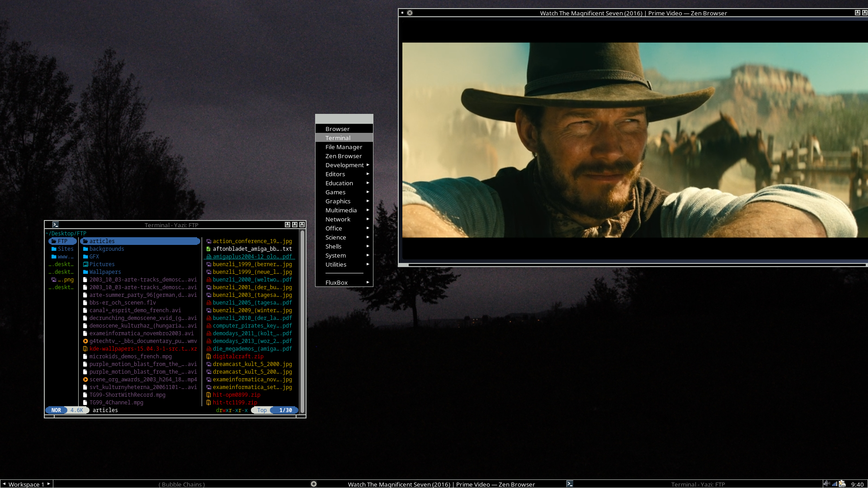
Task: Click the PDF icon beside computer_pirates_key file
Action: click(x=209, y=326)
